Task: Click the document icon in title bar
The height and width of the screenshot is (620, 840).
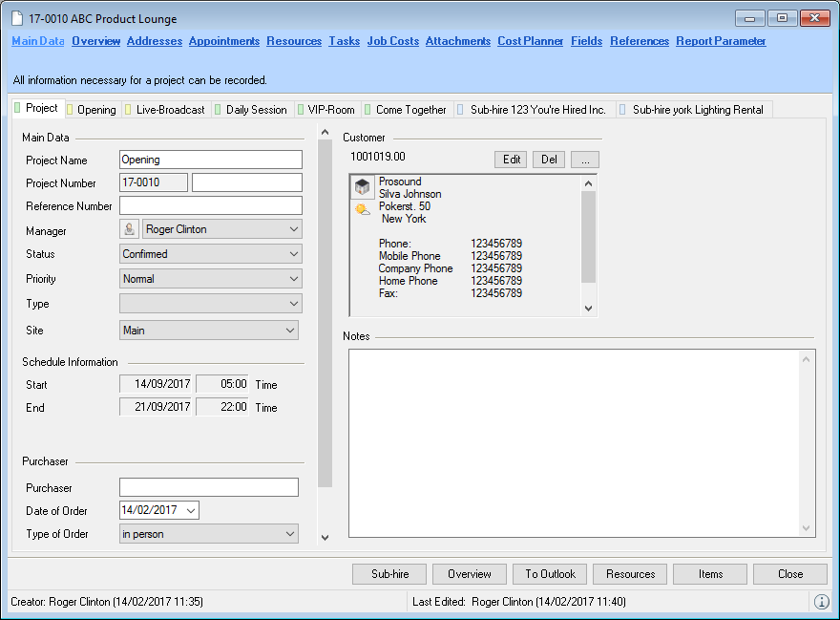Action: [17, 19]
